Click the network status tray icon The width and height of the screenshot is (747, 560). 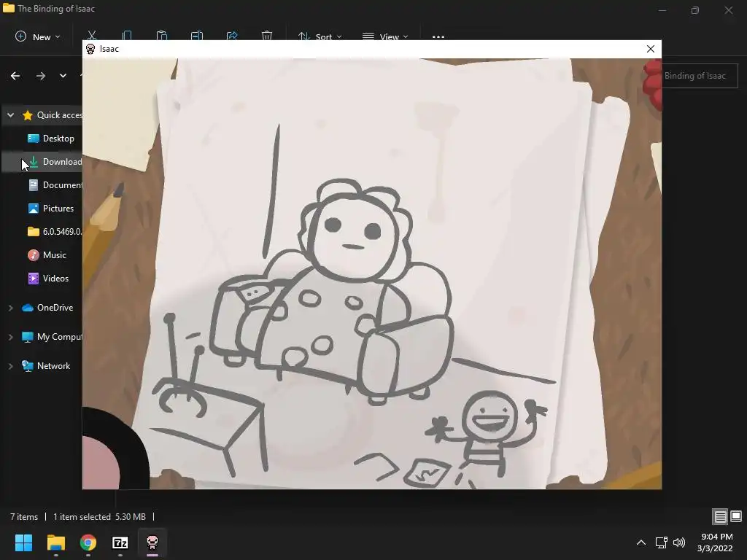(661, 542)
